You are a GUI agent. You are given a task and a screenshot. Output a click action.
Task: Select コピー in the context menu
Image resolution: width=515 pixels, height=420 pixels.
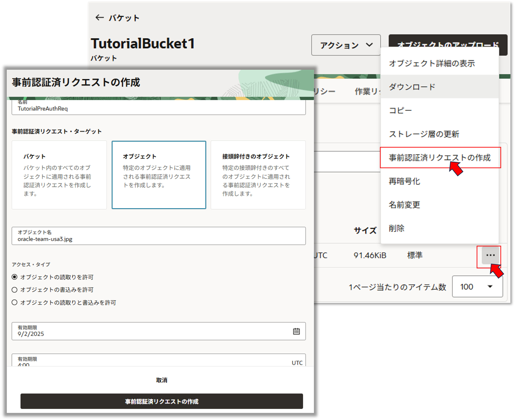(x=400, y=110)
